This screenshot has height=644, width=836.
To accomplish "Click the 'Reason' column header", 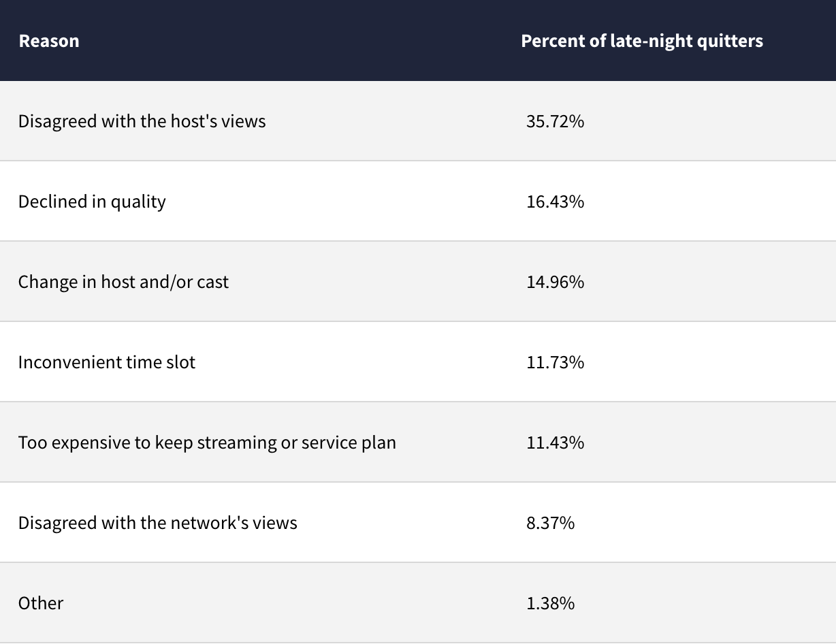I will pos(49,41).
